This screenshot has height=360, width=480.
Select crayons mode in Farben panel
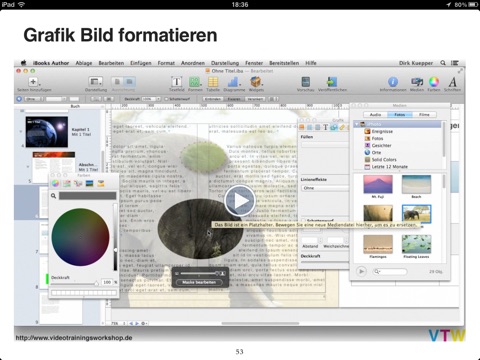coord(101,183)
